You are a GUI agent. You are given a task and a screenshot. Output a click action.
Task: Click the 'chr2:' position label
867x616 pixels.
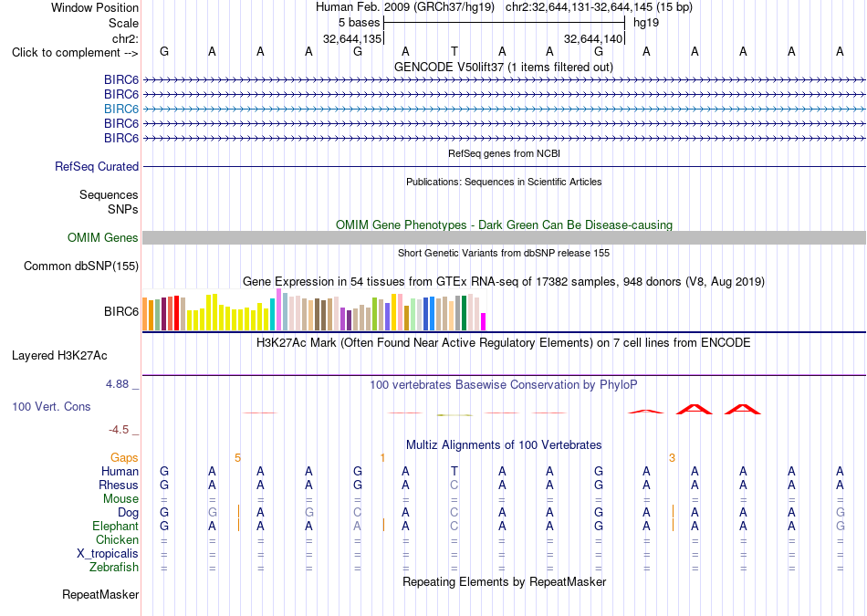125,38
